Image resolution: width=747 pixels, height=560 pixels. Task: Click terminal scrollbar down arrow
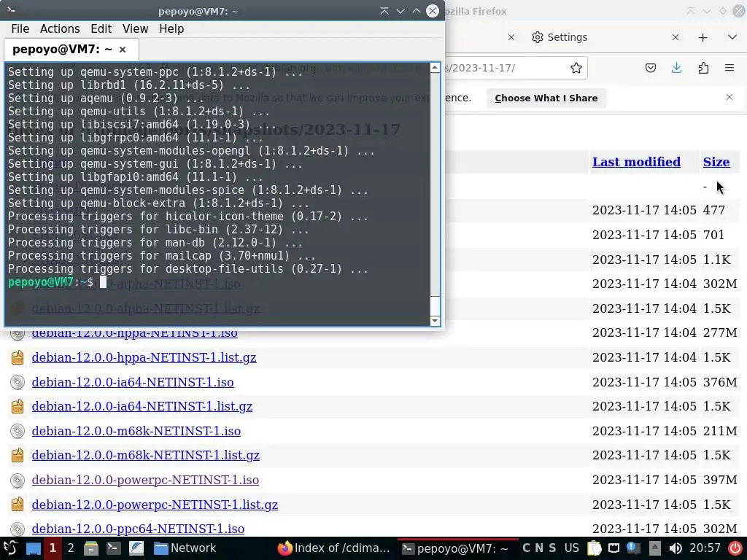coord(435,321)
